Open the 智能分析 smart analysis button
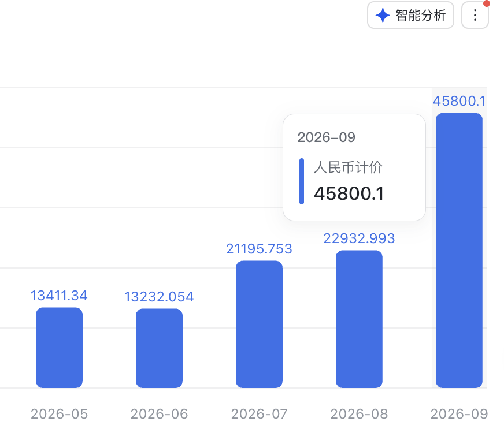 point(410,15)
